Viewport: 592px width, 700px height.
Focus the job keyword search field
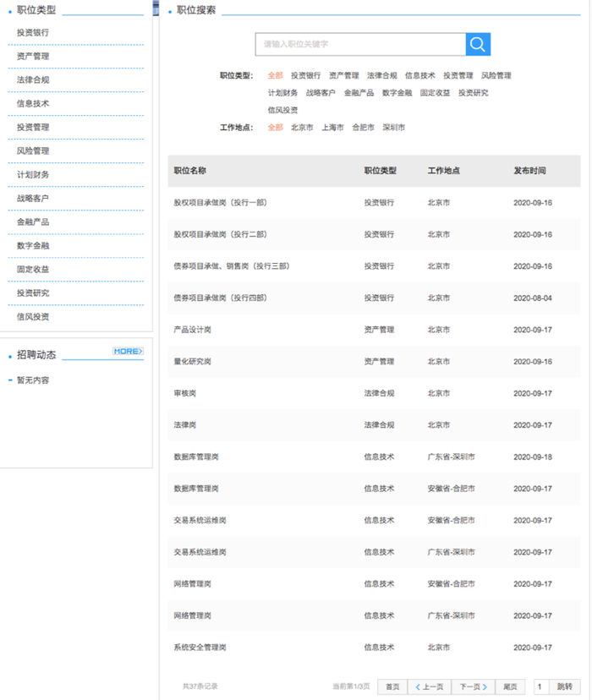coord(360,44)
